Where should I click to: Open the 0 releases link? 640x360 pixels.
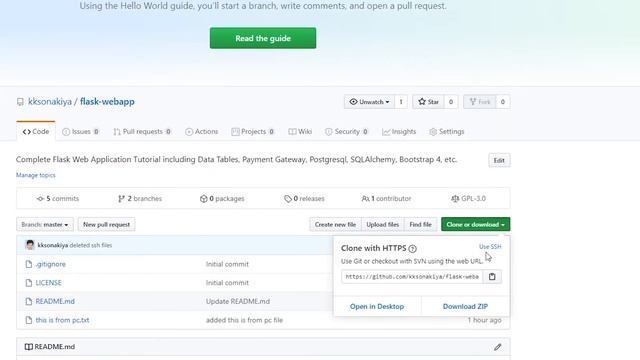(304, 199)
